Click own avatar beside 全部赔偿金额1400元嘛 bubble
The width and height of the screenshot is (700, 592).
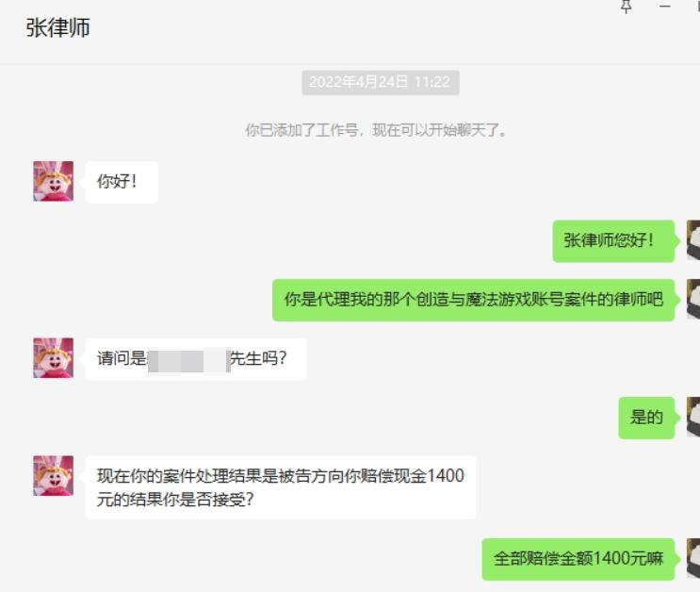693,558
